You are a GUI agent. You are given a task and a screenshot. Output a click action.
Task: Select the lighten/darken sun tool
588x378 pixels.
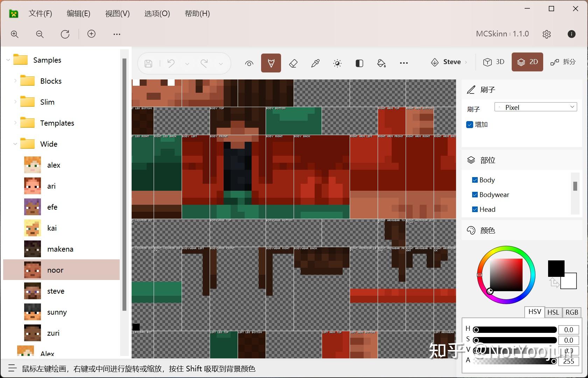point(337,63)
